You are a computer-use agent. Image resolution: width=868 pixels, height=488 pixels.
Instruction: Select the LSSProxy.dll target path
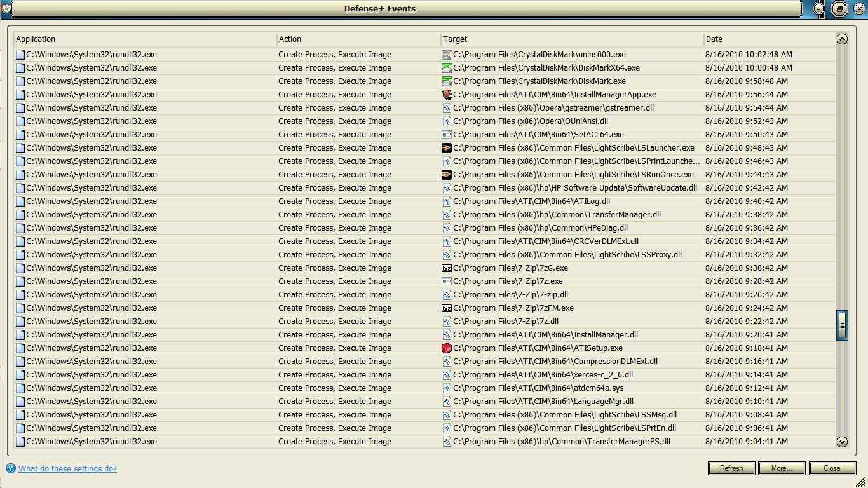[567, 255]
